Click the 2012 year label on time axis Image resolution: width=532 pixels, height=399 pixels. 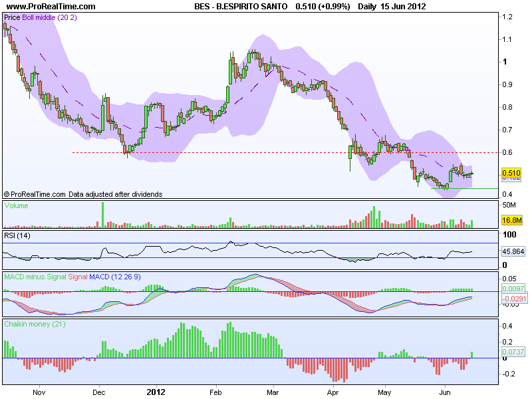point(156,392)
